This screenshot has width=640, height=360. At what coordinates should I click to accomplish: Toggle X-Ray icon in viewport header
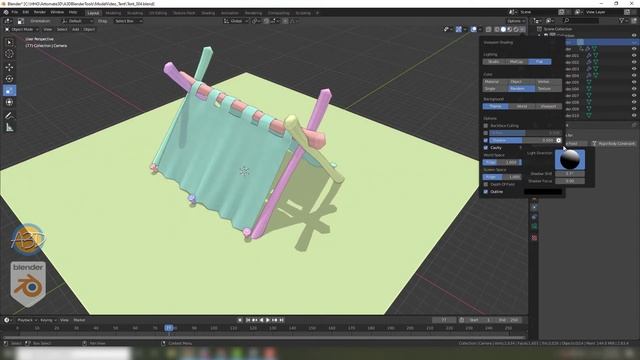[x=489, y=29]
